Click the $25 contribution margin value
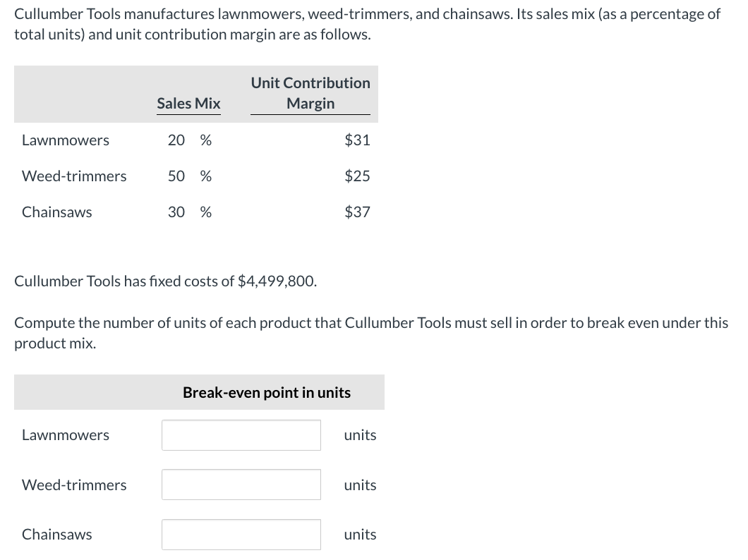The height and width of the screenshot is (560, 748). pos(357,176)
